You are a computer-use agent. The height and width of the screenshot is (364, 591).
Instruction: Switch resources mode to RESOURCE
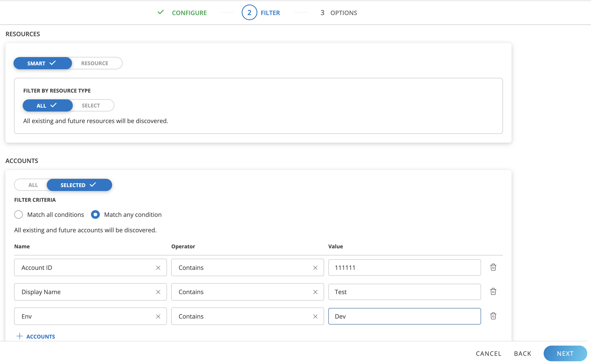(x=95, y=63)
